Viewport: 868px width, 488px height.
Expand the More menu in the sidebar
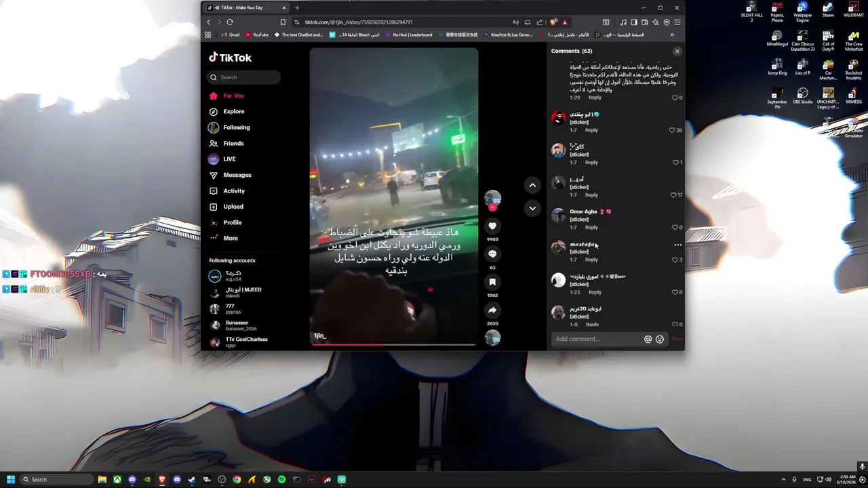pyautogui.click(x=224, y=238)
